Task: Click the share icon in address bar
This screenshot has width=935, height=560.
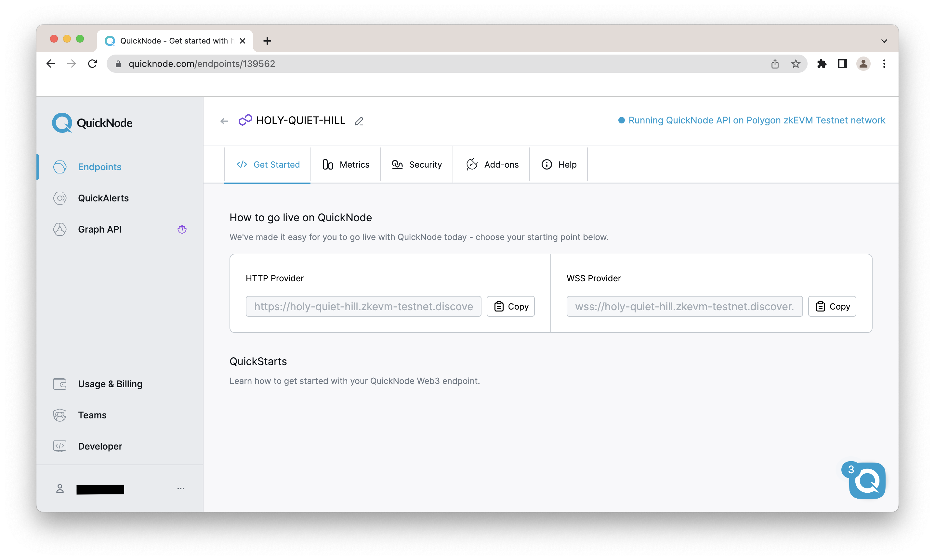Action: 775,64
